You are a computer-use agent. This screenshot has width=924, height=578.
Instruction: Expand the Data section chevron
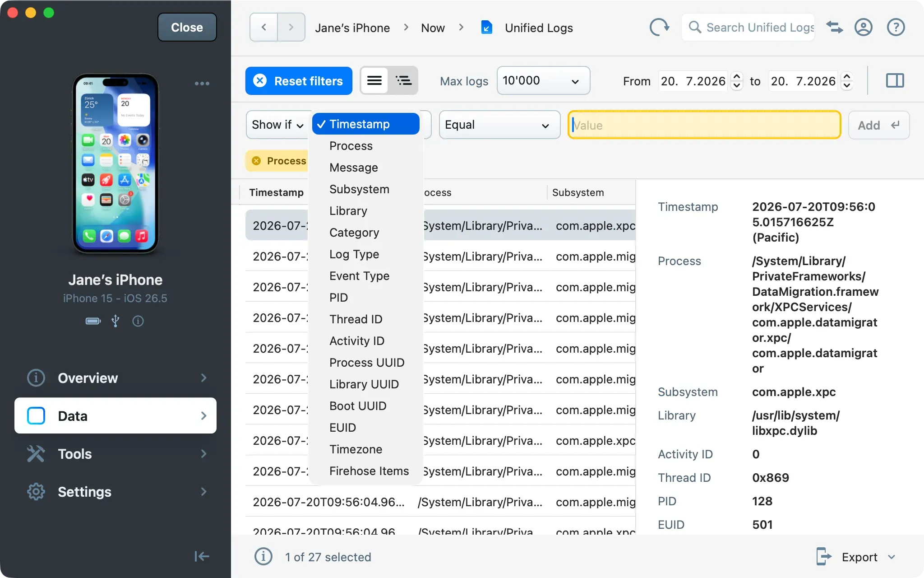(204, 416)
